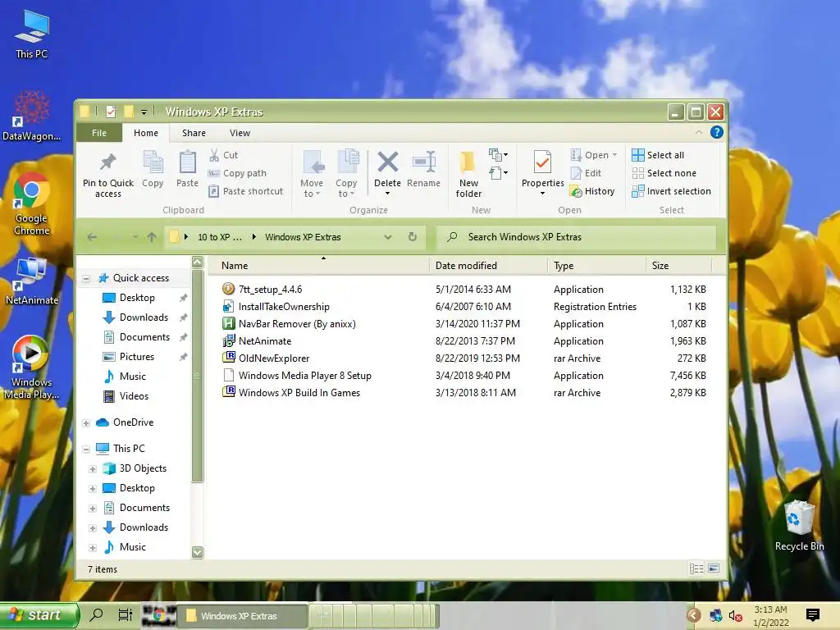Open the Easy access dropdown icon
The image size is (840, 630).
pos(498,173)
